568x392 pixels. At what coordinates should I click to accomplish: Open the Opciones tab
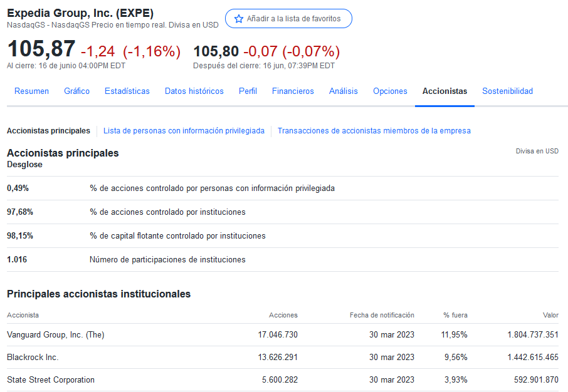click(x=390, y=91)
